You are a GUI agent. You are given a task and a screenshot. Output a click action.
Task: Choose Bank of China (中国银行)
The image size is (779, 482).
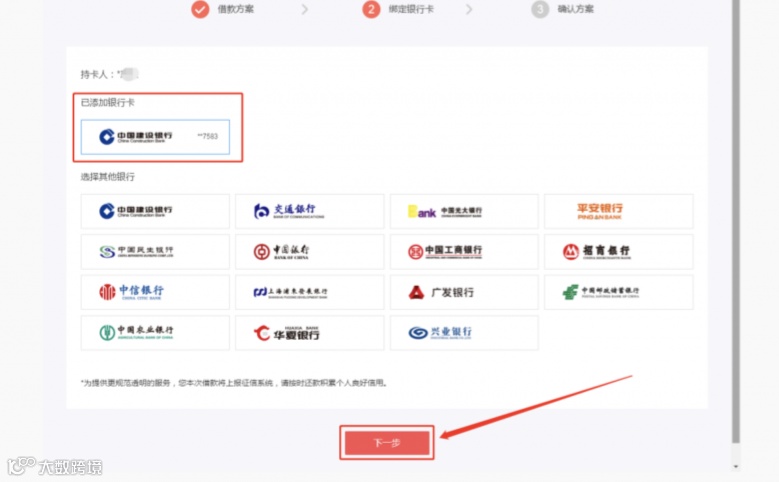[310, 251]
